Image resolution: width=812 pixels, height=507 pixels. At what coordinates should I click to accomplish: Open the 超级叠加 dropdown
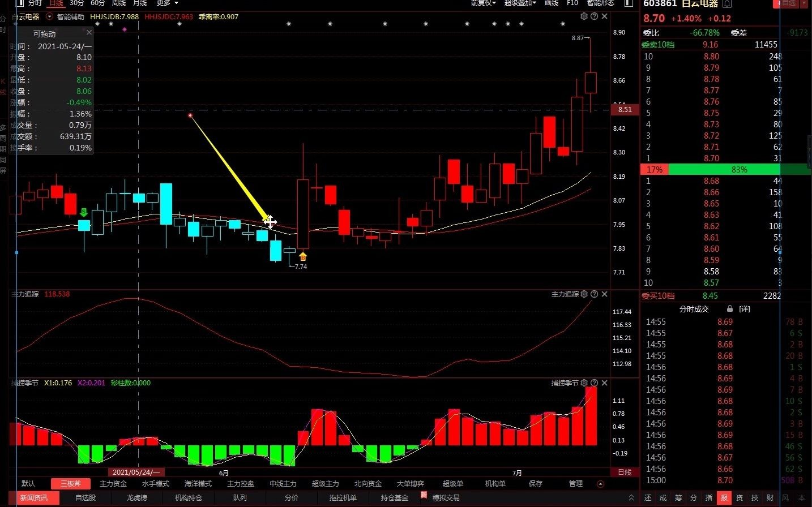click(520, 3)
